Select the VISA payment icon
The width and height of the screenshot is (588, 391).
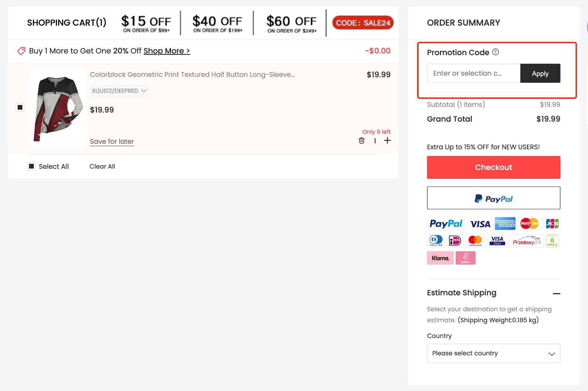pyautogui.click(x=480, y=223)
